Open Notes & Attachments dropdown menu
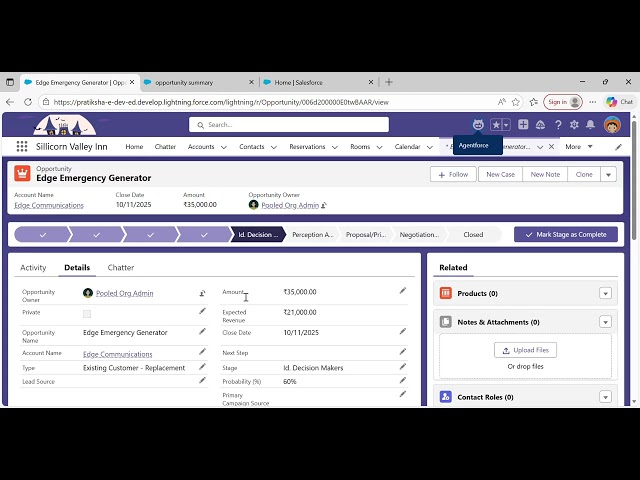This screenshot has width=640, height=480. [x=605, y=322]
